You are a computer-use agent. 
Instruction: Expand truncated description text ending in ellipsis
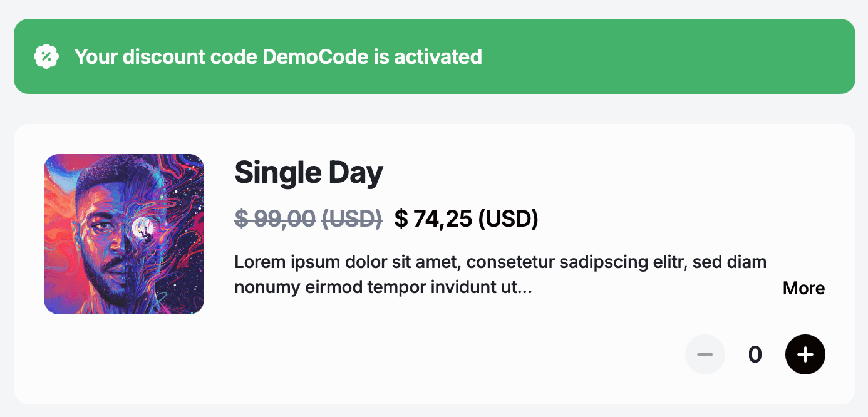(x=803, y=289)
